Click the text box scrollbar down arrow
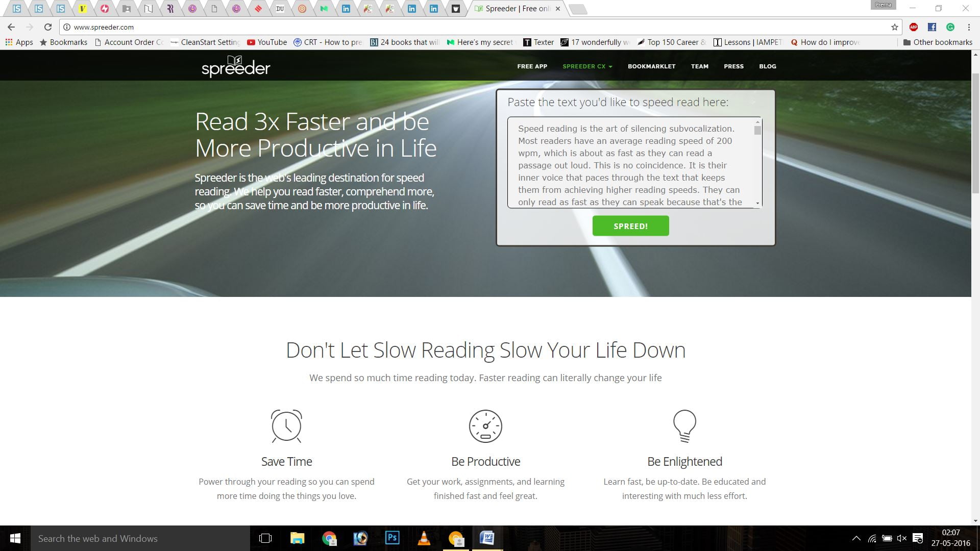 click(757, 203)
